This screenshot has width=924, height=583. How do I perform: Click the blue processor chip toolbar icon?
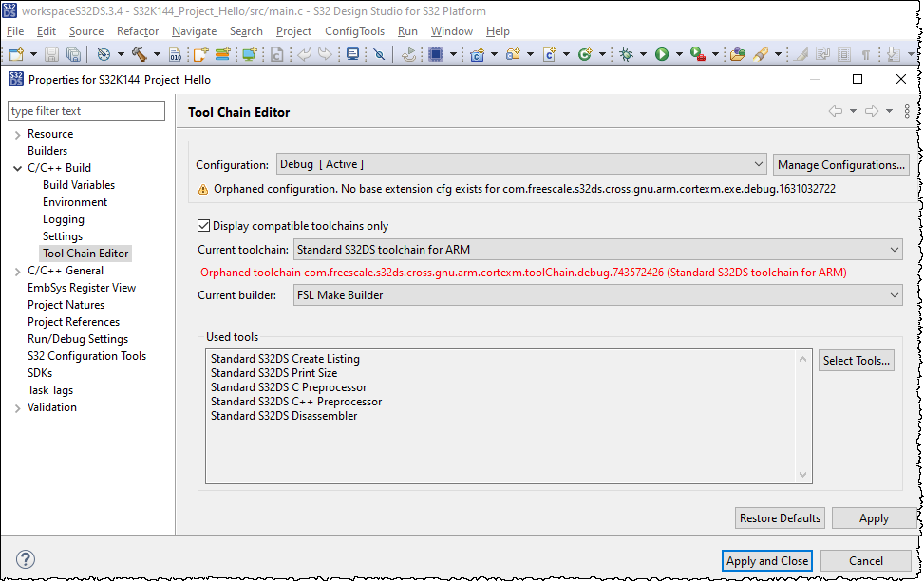pos(435,54)
